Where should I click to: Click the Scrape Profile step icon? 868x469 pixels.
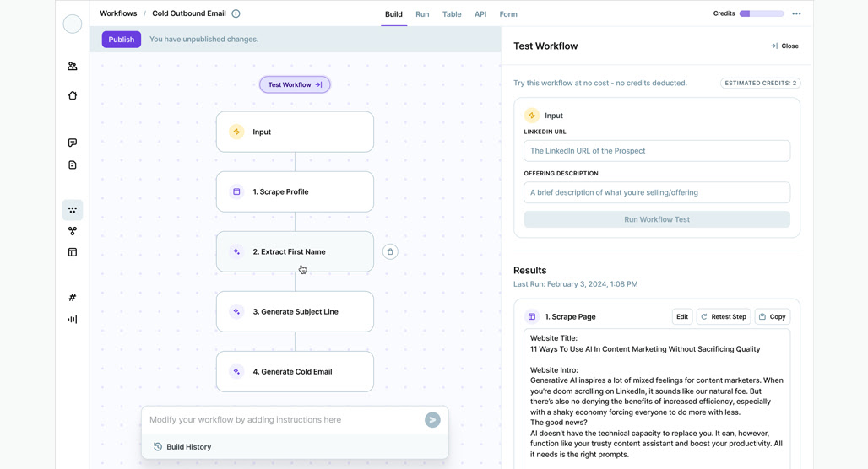click(x=236, y=192)
